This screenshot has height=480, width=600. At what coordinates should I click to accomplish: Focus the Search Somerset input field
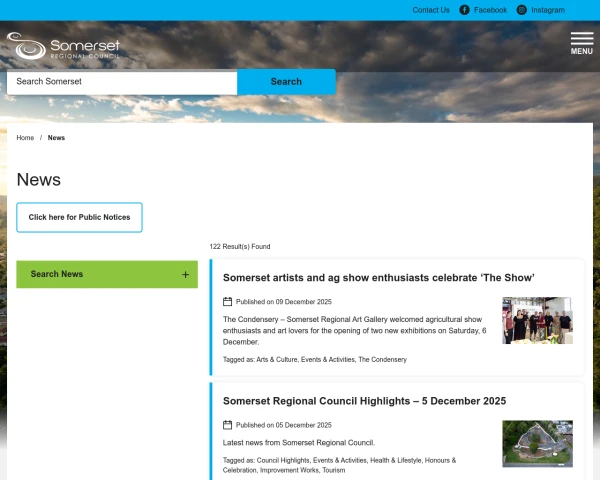(122, 82)
